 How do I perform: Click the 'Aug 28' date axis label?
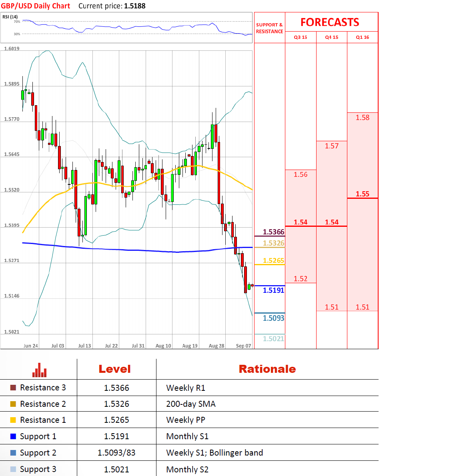tap(216, 346)
